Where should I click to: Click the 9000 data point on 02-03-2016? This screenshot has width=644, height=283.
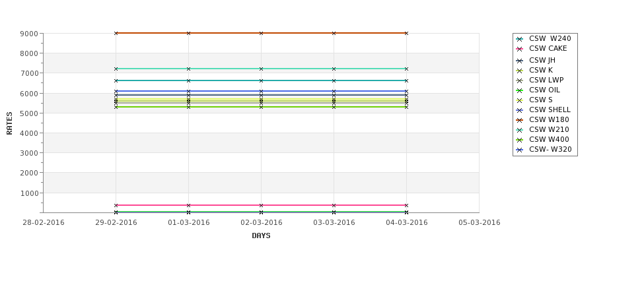coord(261,33)
